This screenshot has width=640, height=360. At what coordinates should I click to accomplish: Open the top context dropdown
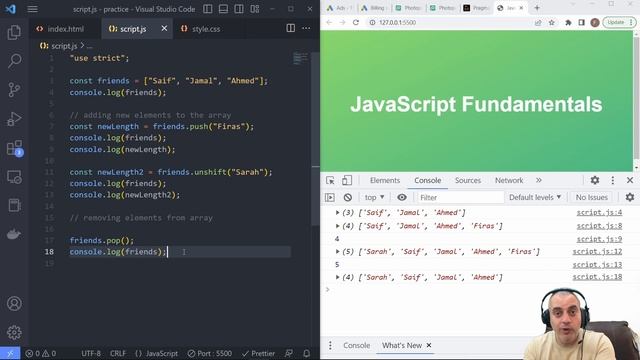[374, 198]
